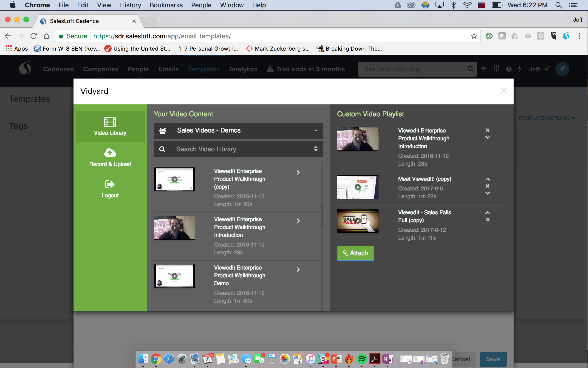Open the Form W-8 BEN bookmark
The height and width of the screenshot is (368, 588).
coord(67,49)
